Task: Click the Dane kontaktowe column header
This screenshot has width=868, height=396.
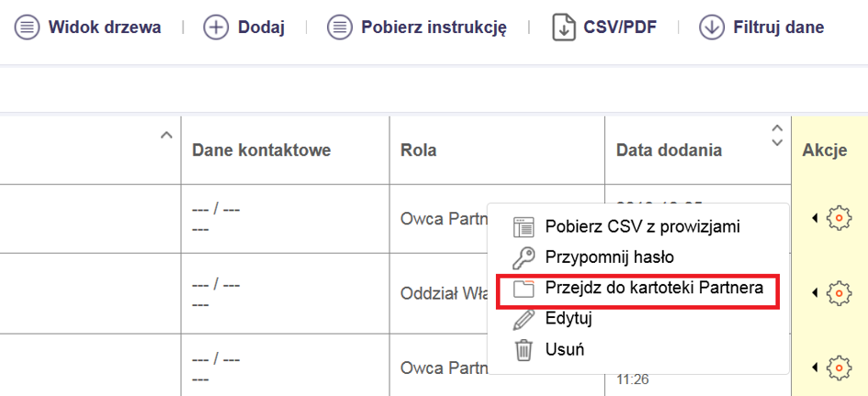Action: [261, 151]
